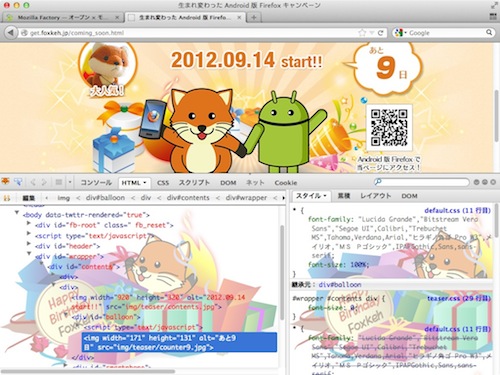Open the HTML tab options dropdown
This screenshot has height=375, width=500.
[x=145, y=183]
